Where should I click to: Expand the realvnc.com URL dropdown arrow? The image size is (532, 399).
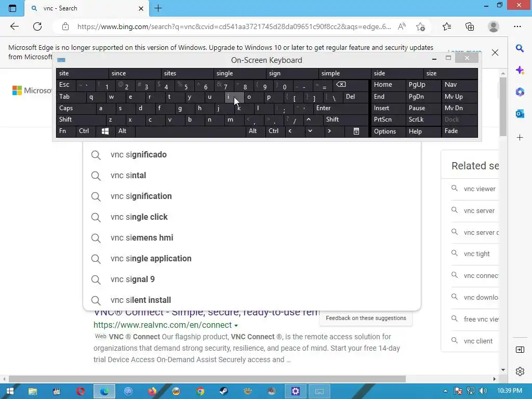[236, 325]
